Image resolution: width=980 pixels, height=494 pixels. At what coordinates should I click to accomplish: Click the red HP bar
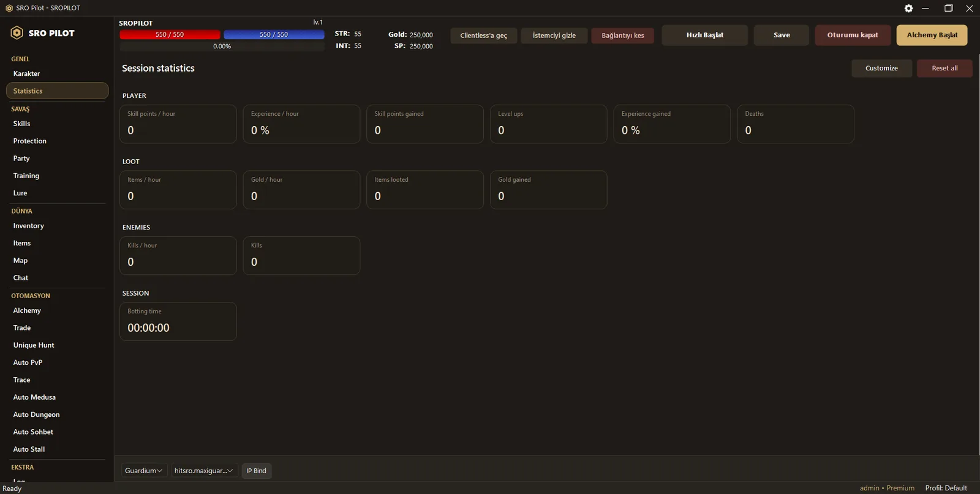pyautogui.click(x=170, y=34)
